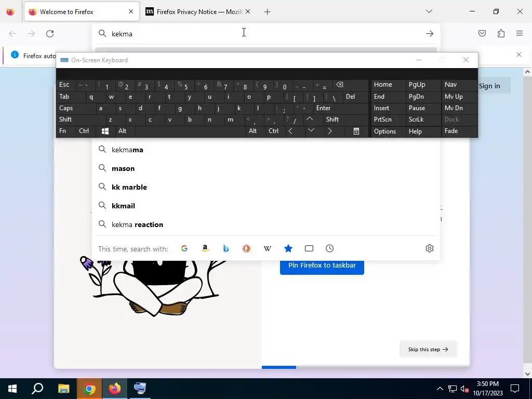532x399 pixels.
Task: Click Pin Firefox to taskbar button
Action: pos(322,267)
